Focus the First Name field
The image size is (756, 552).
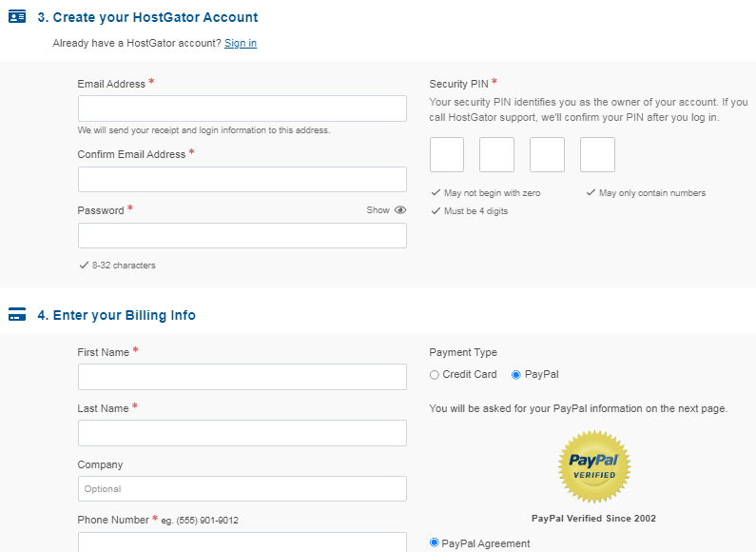242,377
